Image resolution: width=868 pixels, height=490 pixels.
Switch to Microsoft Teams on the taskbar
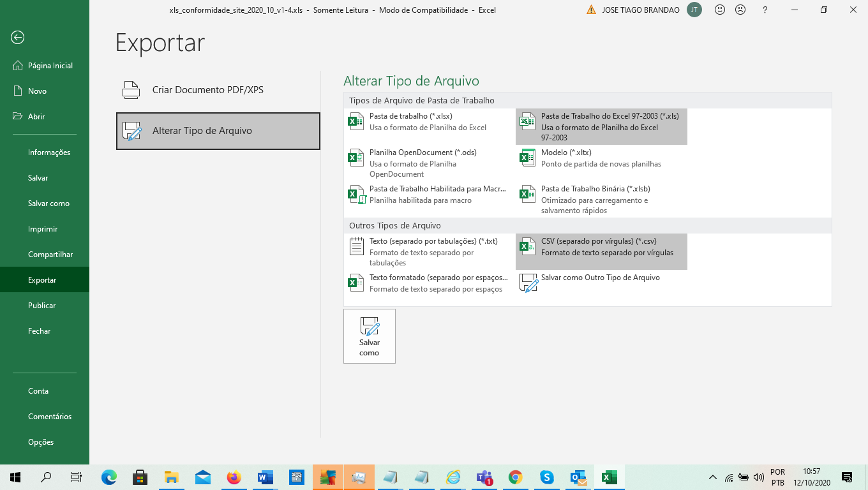(484, 477)
